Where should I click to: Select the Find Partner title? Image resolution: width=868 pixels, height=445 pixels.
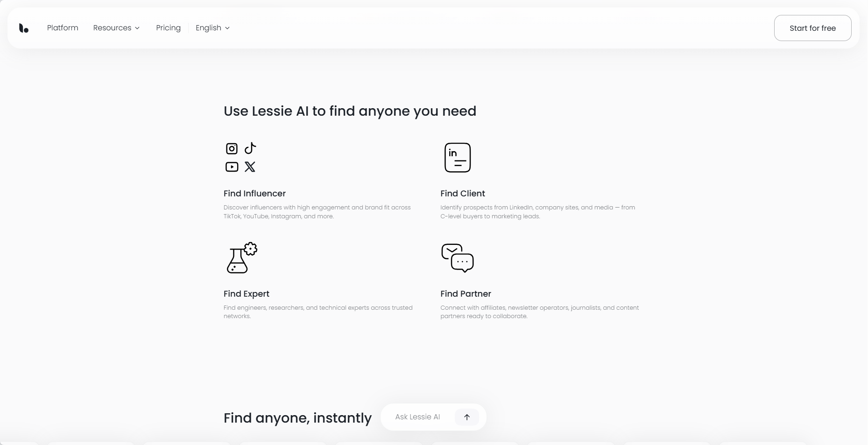pyautogui.click(x=466, y=294)
